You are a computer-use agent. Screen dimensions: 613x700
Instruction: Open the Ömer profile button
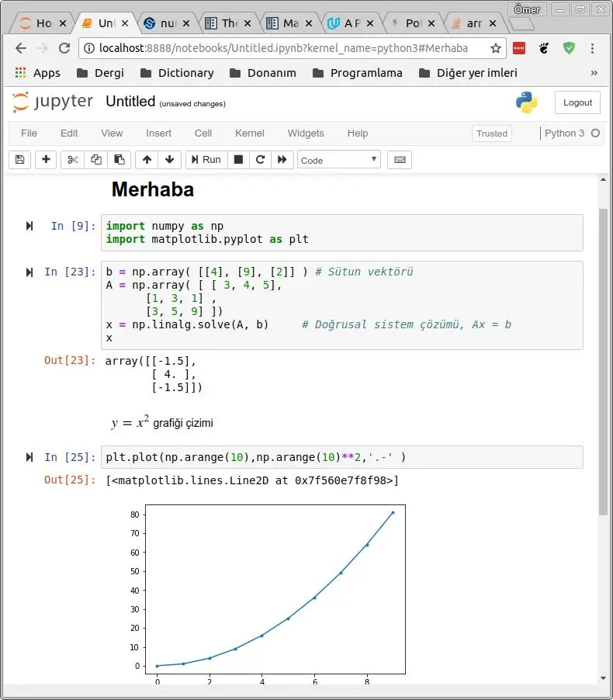(527, 9)
